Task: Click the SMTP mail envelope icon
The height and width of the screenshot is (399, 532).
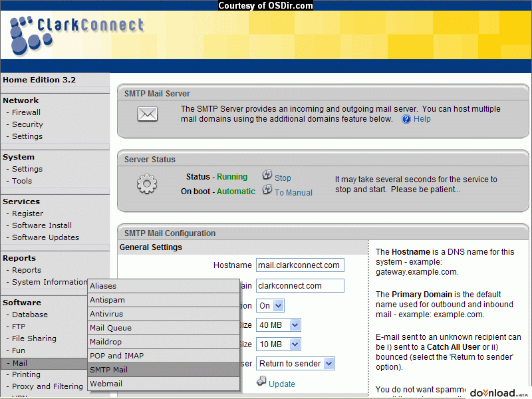Action: coord(148,114)
